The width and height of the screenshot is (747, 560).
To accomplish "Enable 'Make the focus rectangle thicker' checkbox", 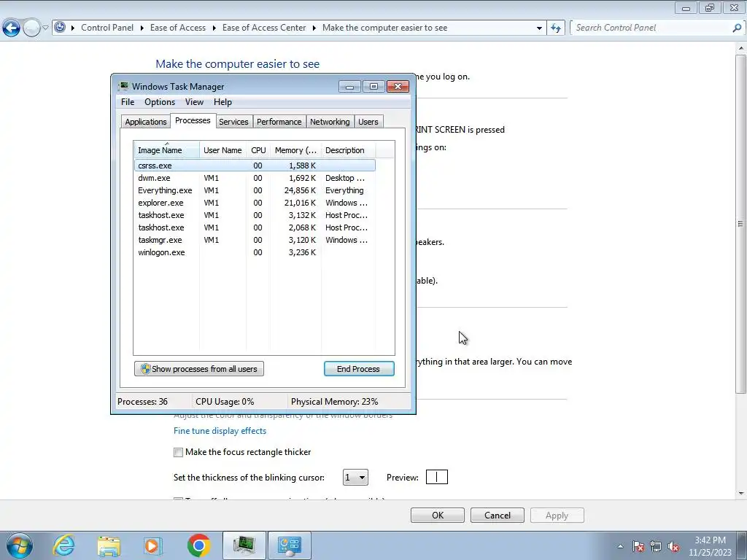I will tap(178, 452).
